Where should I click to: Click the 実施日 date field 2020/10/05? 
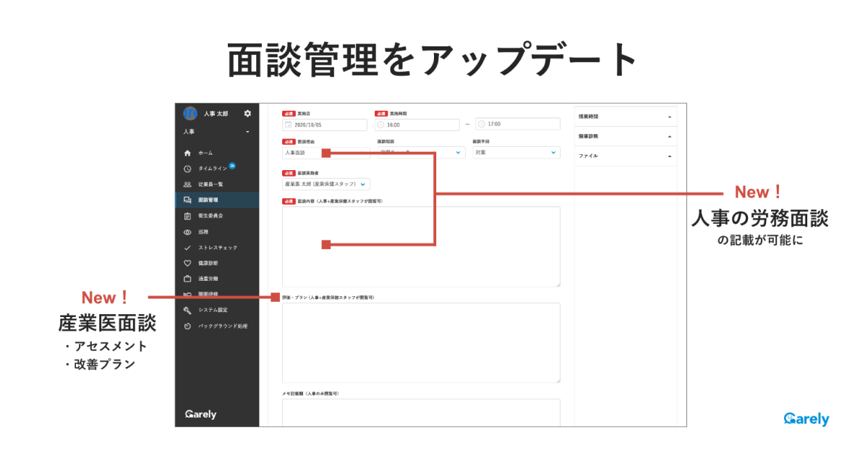click(325, 124)
